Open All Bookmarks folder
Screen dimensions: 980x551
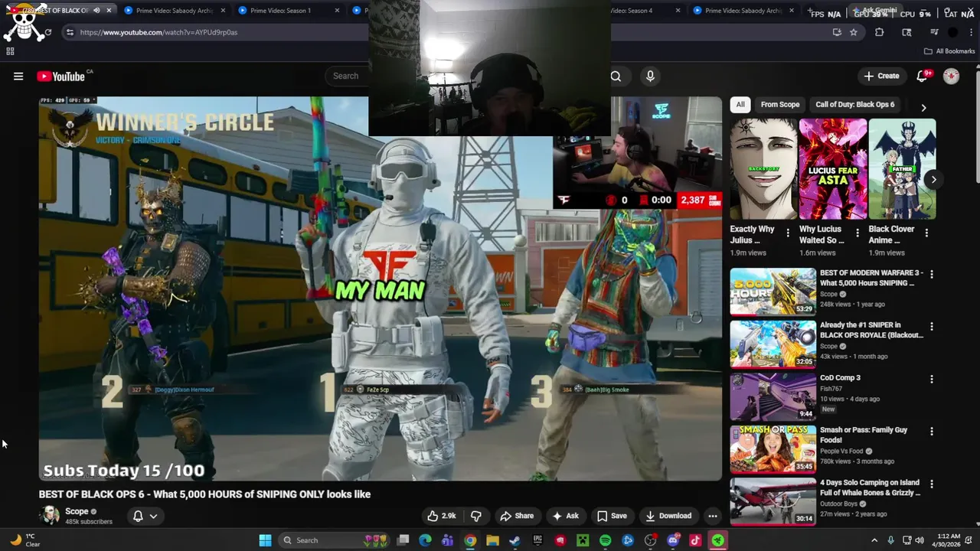pos(949,51)
